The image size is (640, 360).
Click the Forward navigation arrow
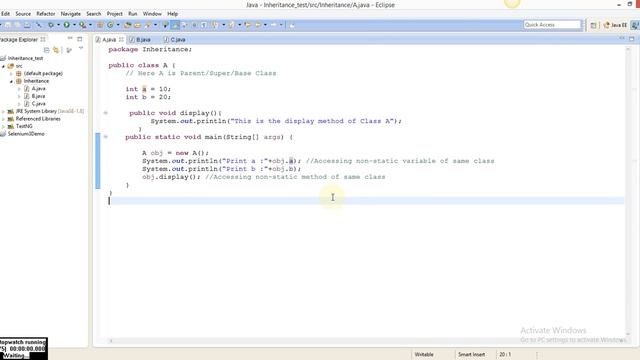click(x=273, y=25)
